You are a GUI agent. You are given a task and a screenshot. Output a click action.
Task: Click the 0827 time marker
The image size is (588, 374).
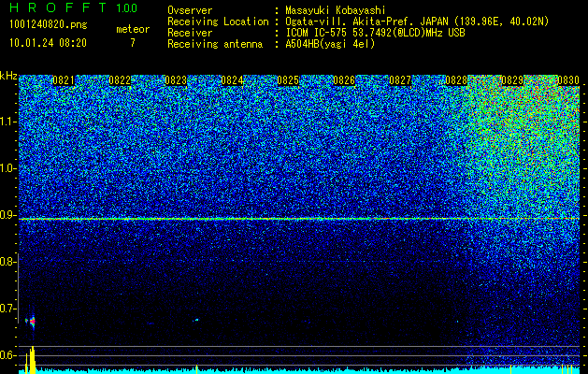click(x=400, y=80)
